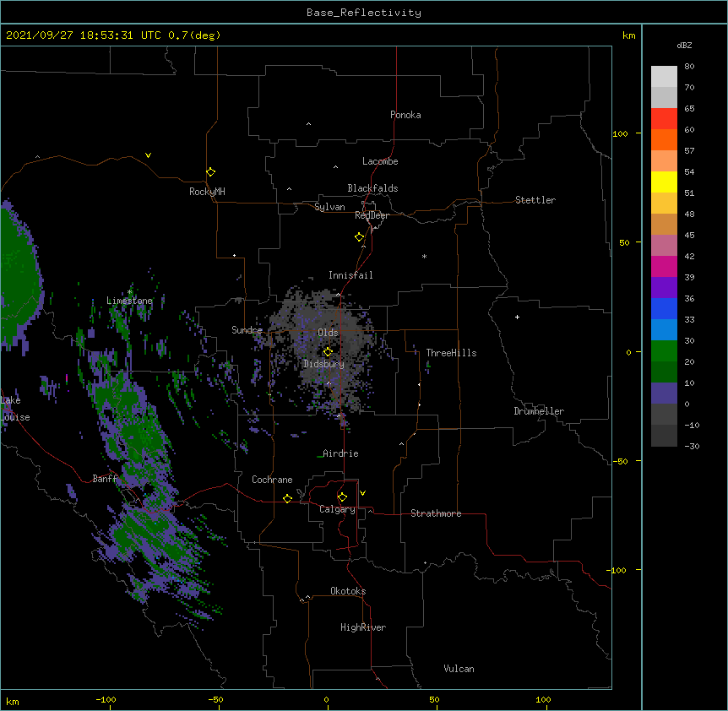Click the 0 tick label on bottom axis
This screenshot has height=711, width=728.
click(x=326, y=699)
